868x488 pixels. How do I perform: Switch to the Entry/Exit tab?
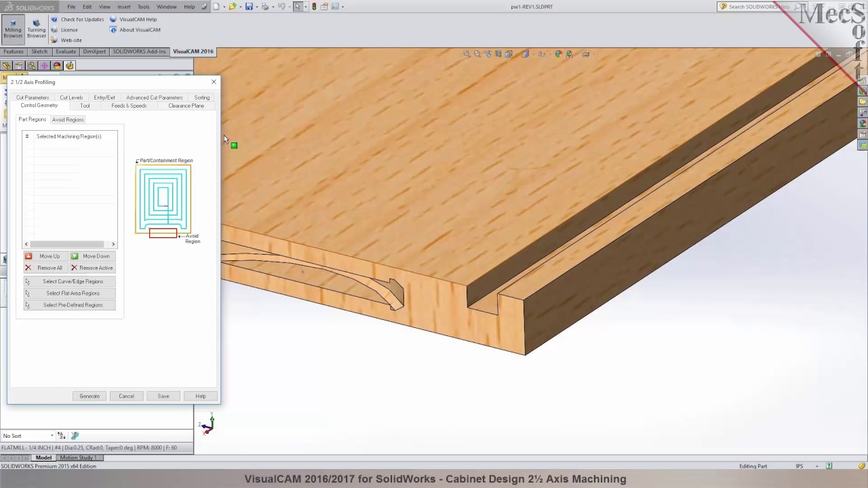click(104, 98)
